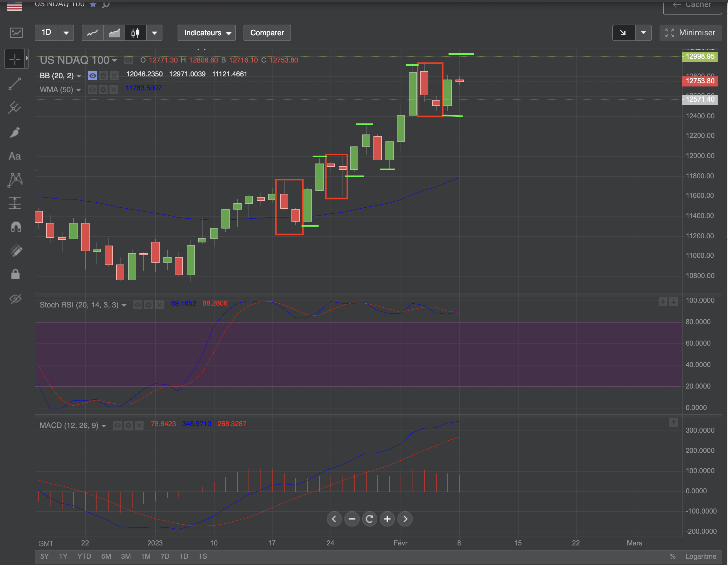
Task: Open the MACD (12, 26, 9) options dropdown
Action: coord(104,426)
